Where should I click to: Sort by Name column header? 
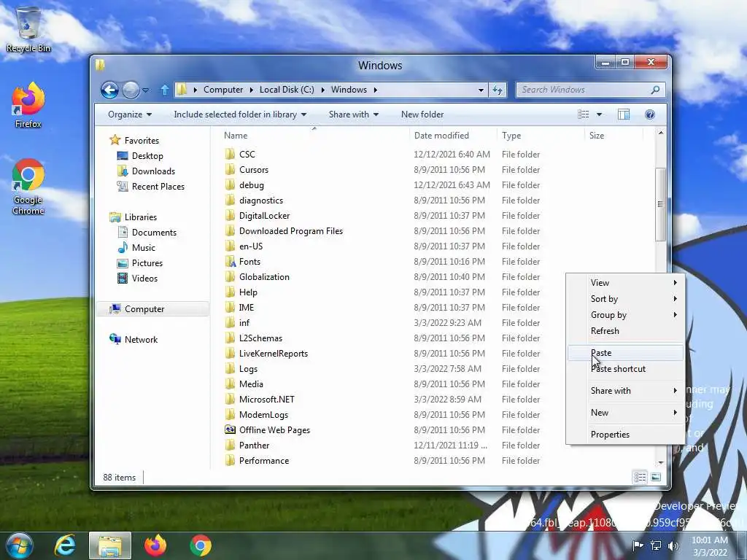click(314, 135)
